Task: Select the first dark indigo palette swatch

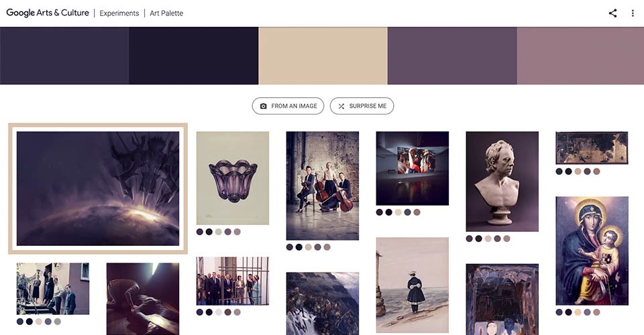Action: pos(64,56)
